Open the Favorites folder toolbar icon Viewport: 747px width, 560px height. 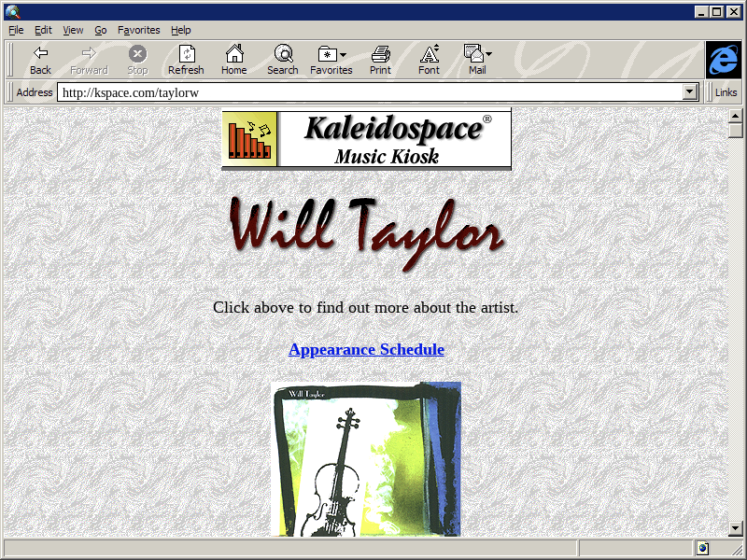coord(329,54)
